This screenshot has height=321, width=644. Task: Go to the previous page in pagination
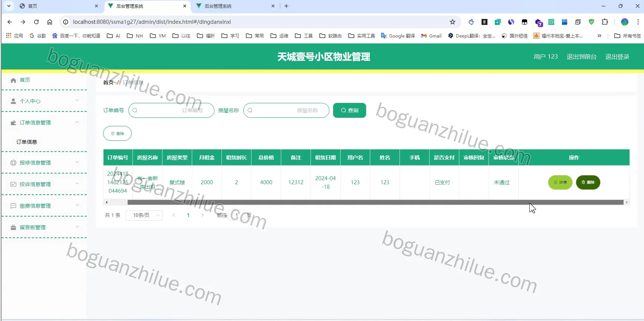coord(174,215)
